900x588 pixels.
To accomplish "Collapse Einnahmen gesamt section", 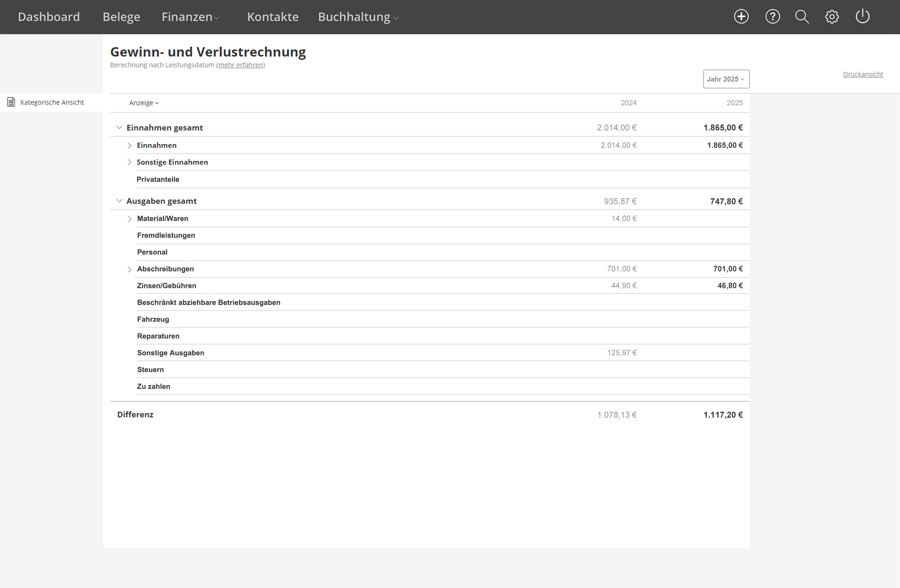I will pos(119,127).
